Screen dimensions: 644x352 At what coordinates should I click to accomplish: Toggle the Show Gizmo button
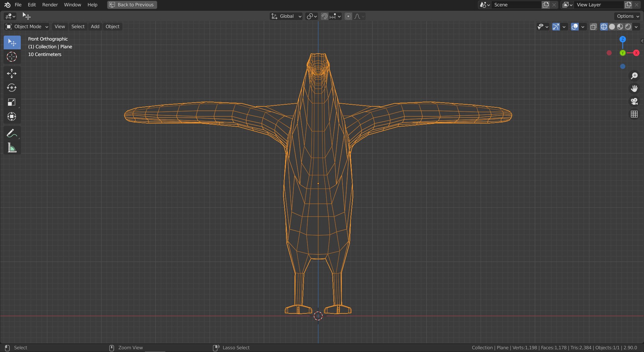pyautogui.click(x=556, y=27)
